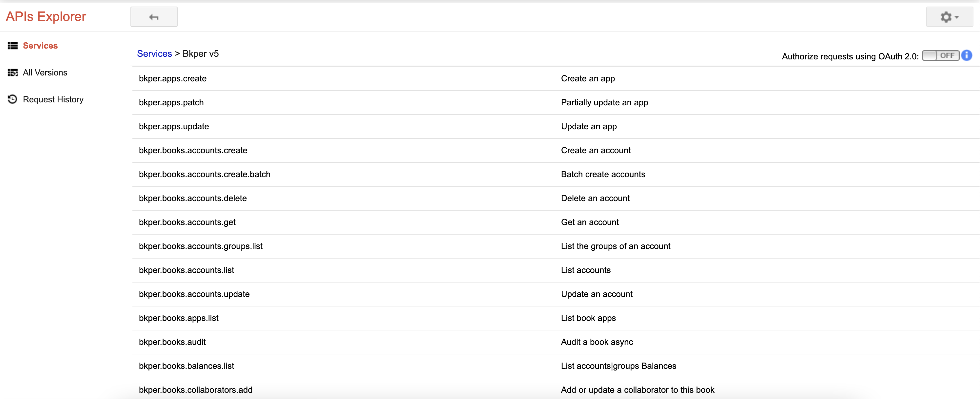Open Request History via the clock icon
The height and width of the screenshot is (399, 980).
(12, 99)
